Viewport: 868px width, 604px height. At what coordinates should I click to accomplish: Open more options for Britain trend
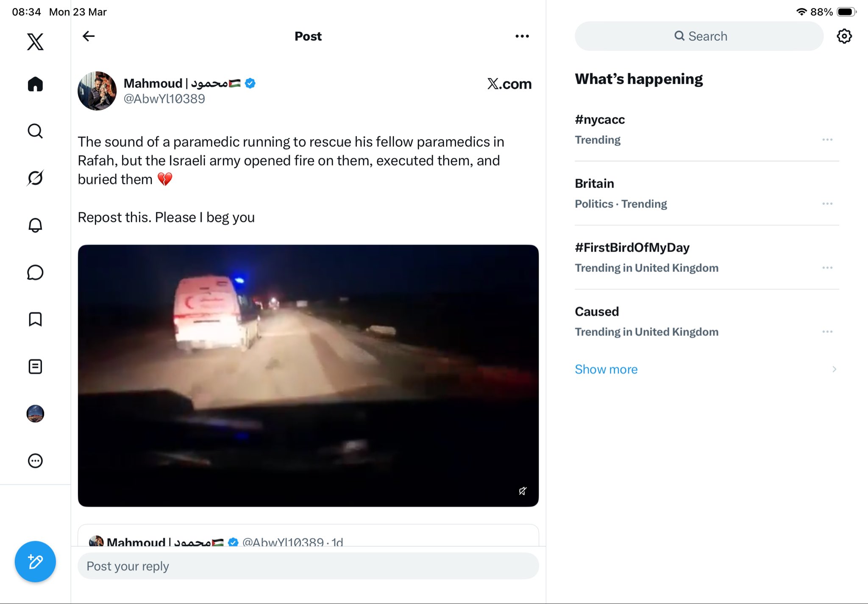(827, 204)
